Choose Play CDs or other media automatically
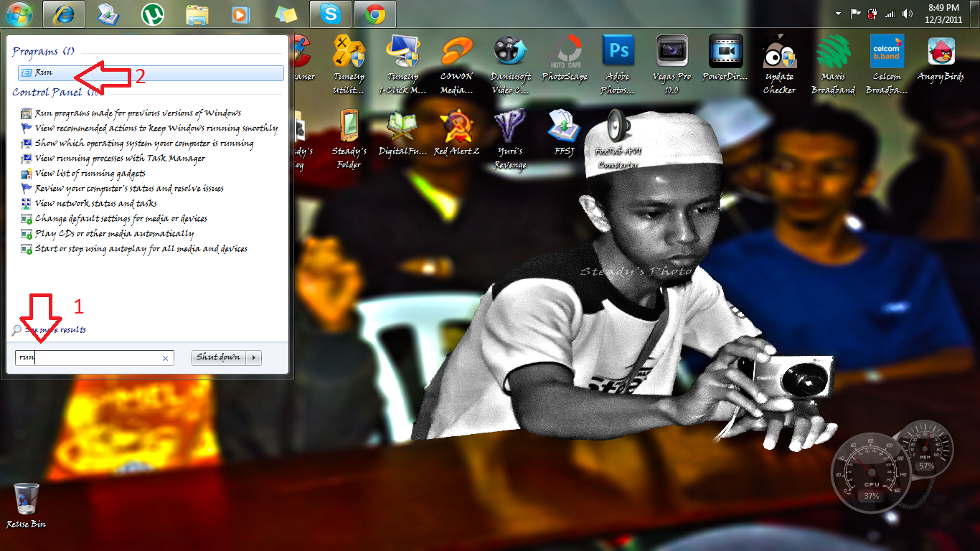980x551 pixels. pos(108,234)
